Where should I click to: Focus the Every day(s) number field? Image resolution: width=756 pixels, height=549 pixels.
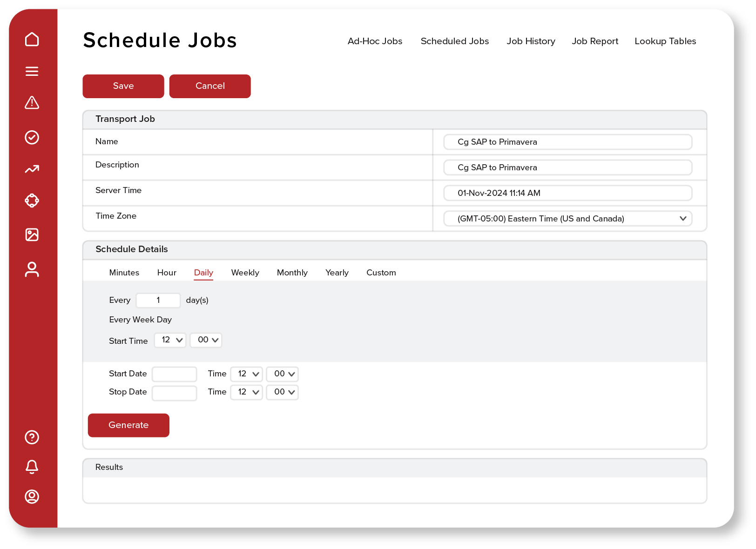tap(158, 301)
